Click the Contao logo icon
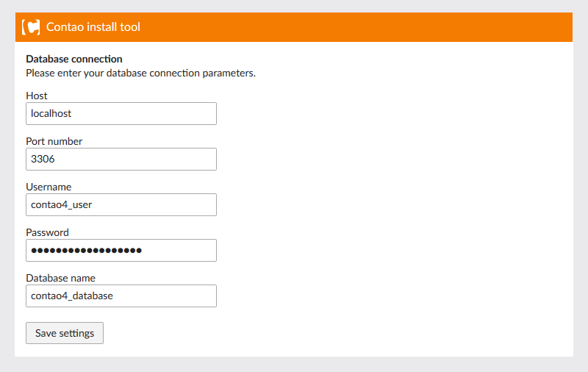Image resolution: width=588 pixels, height=372 pixels. coord(32,27)
